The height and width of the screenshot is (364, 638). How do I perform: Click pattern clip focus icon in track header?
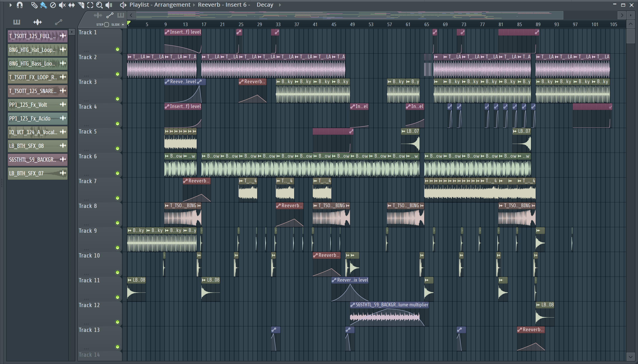pyautogui.click(x=121, y=15)
